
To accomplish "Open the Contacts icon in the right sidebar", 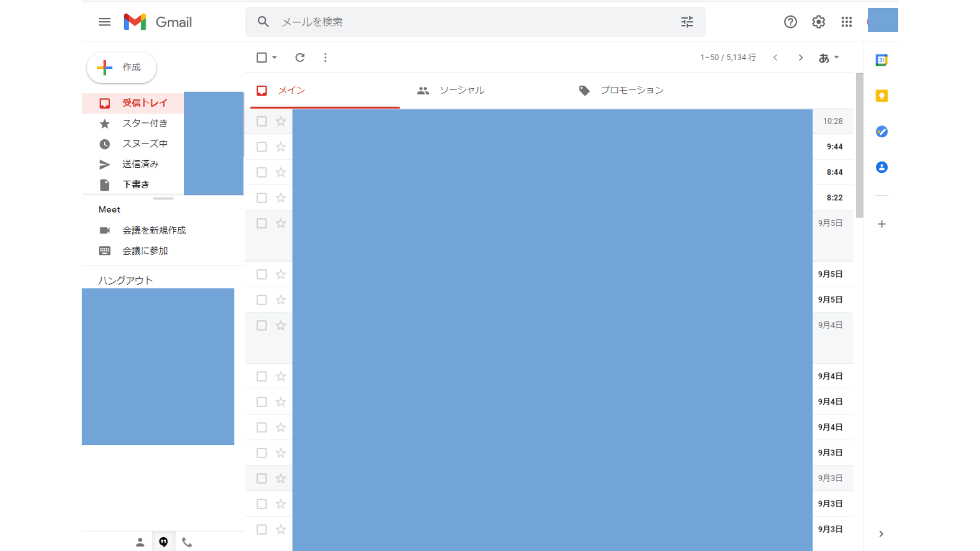I will (x=881, y=167).
